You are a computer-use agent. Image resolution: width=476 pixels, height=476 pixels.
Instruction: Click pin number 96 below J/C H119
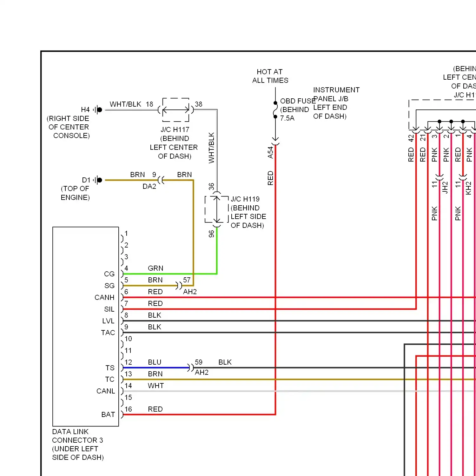pyautogui.click(x=211, y=234)
